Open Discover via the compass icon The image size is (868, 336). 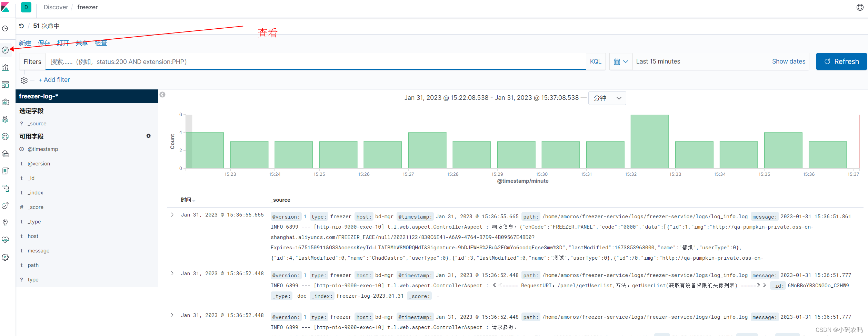[x=5, y=50]
